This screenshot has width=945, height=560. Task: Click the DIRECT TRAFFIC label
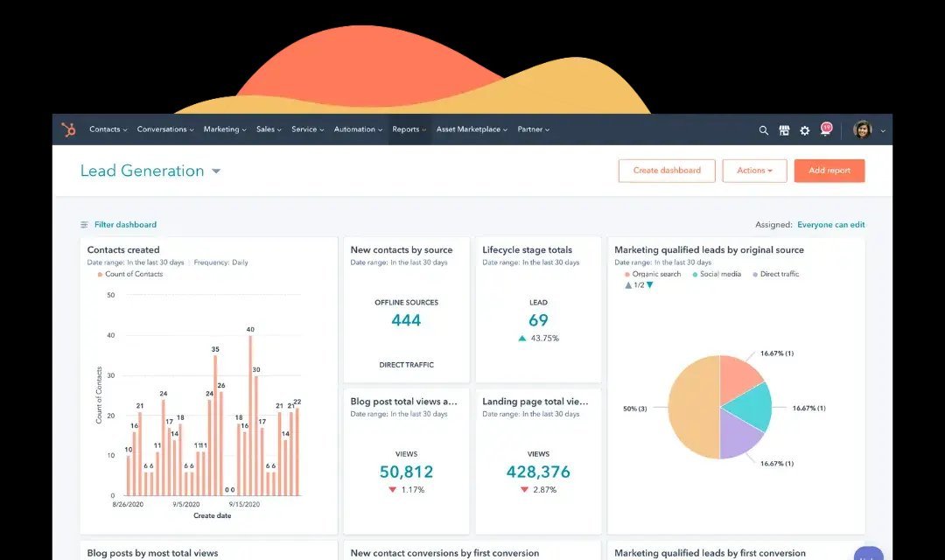click(x=406, y=365)
